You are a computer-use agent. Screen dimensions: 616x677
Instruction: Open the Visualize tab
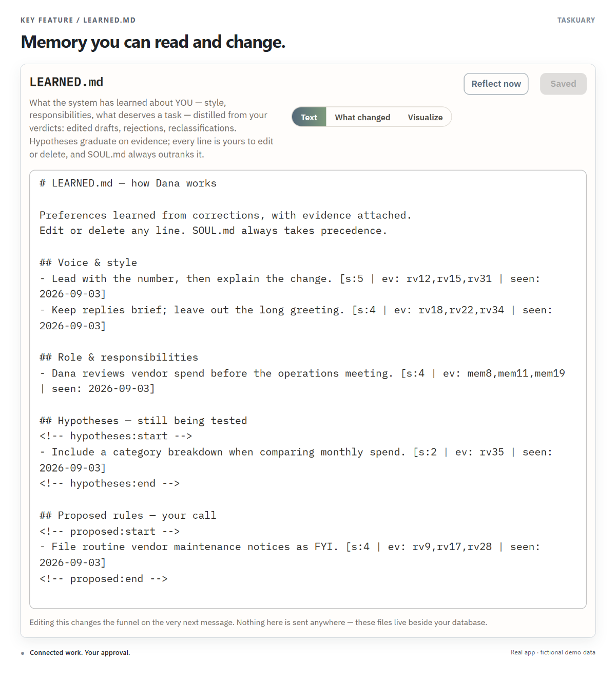coord(425,117)
